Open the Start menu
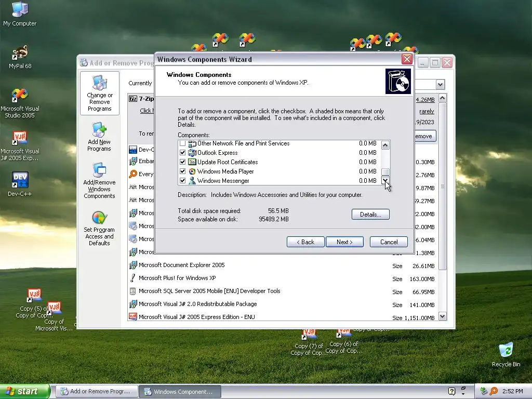The height and width of the screenshot is (399, 532). pyautogui.click(x=25, y=391)
